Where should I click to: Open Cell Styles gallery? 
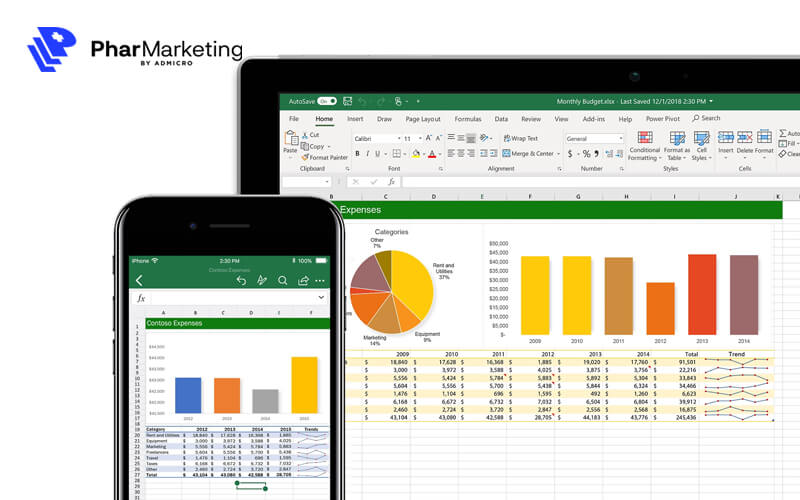702,146
